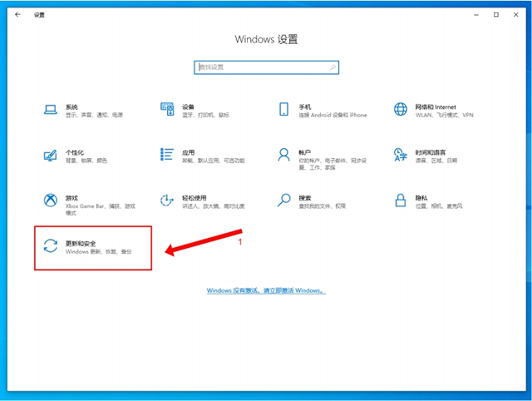Select the 手机 category title
532x401 pixels.
point(305,107)
